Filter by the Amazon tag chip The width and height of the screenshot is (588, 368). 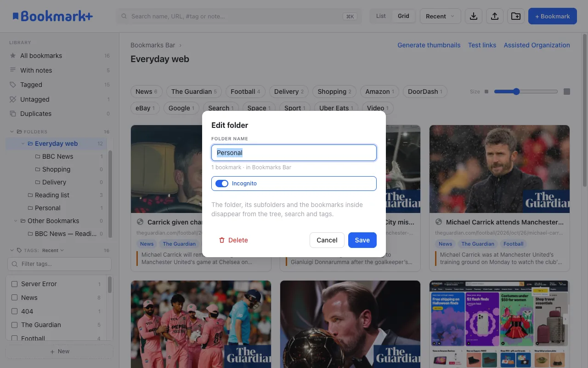pos(379,92)
